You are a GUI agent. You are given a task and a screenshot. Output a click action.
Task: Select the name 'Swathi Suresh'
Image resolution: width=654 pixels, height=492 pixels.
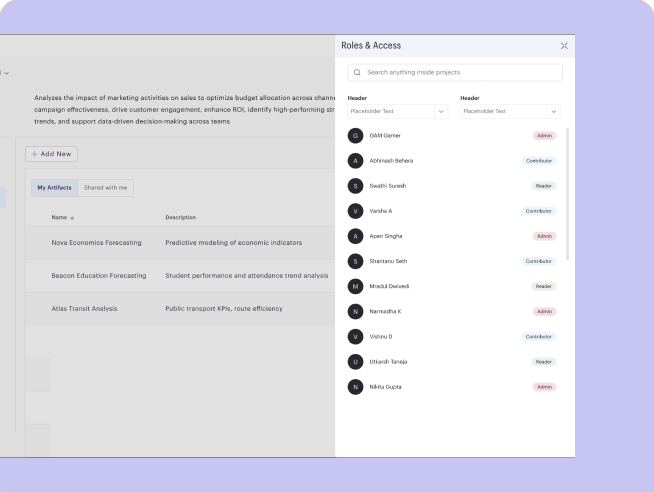pyautogui.click(x=388, y=186)
